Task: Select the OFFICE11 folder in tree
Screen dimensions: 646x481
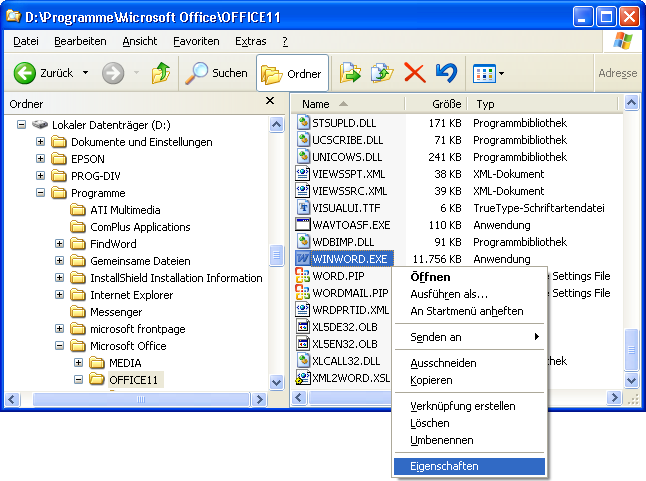Action: pyautogui.click(x=126, y=380)
